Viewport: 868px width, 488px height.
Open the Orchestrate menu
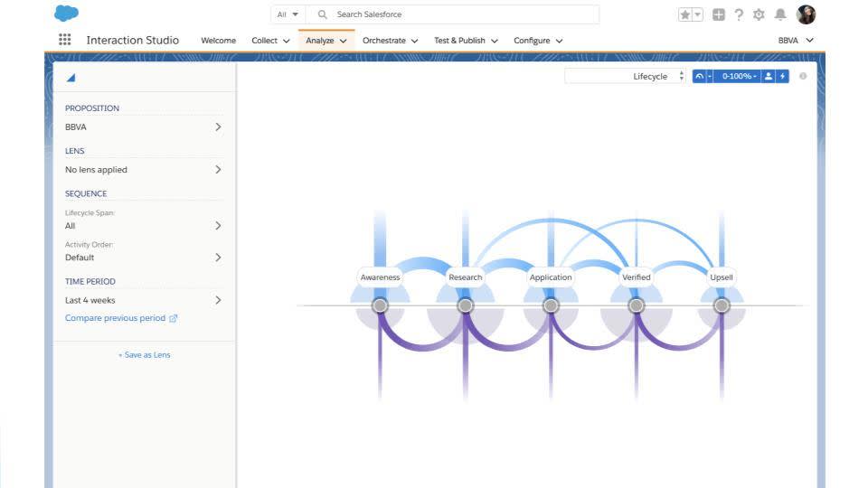click(x=391, y=41)
